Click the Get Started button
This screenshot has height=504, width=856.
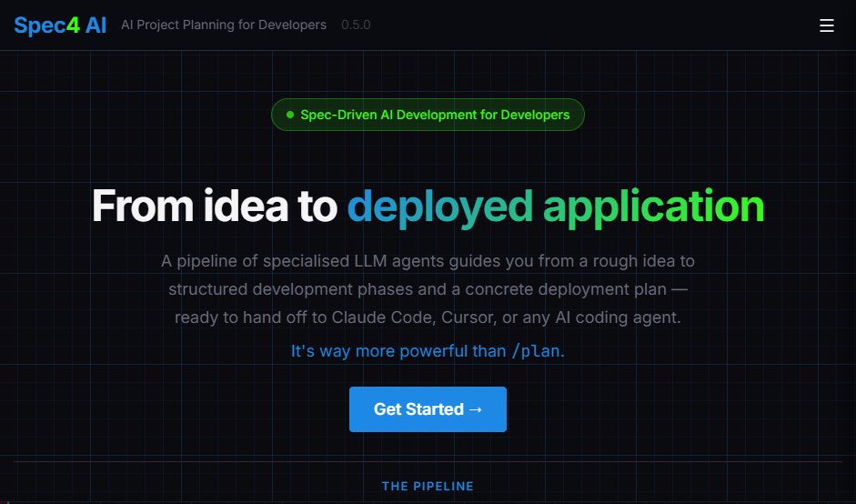point(428,409)
